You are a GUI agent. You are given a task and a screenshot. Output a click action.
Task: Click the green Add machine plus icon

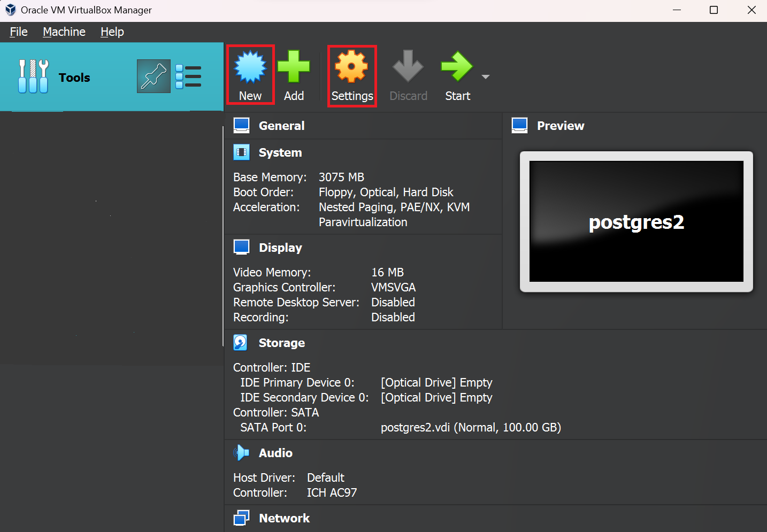tap(294, 67)
